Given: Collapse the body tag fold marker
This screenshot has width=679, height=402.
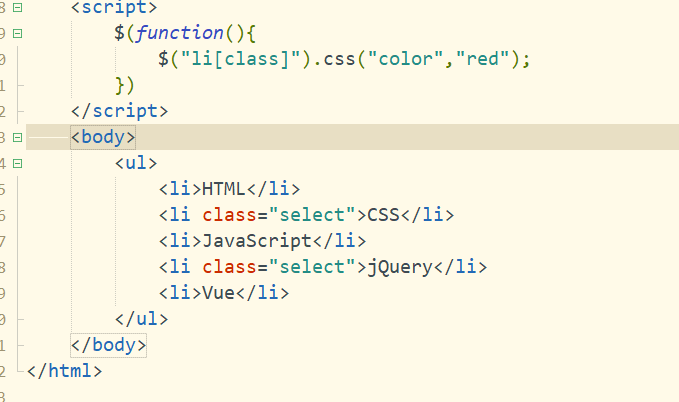Looking at the screenshot, I should pyautogui.click(x=17, y=137).
